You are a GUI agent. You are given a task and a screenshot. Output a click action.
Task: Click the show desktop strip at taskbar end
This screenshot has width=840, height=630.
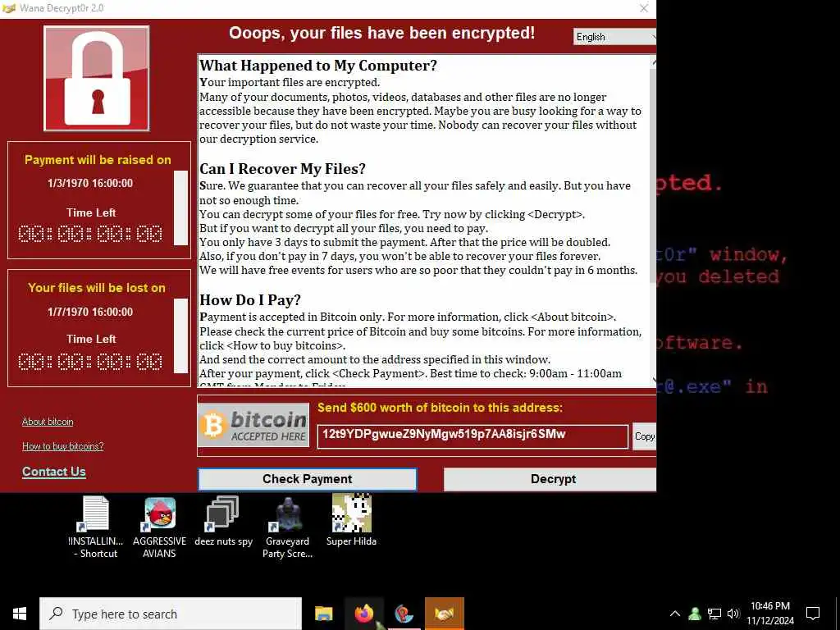[838, 614]
